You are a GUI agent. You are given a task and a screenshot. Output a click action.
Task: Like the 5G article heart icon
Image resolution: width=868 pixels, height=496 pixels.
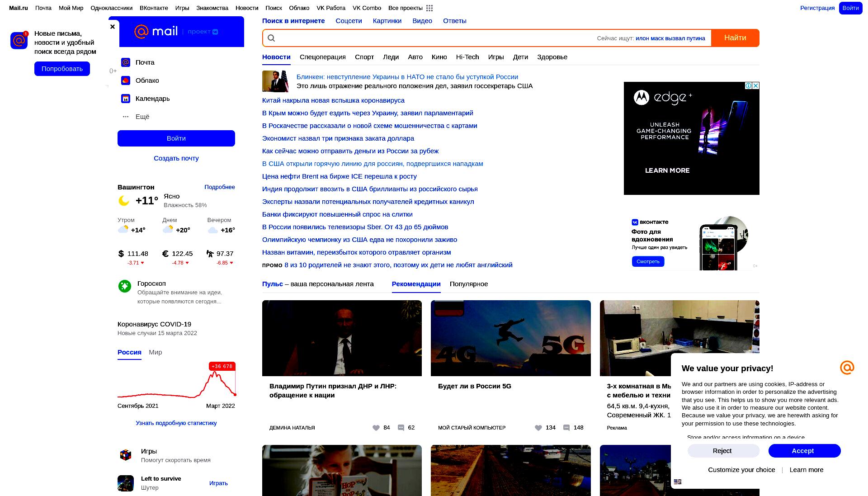tap(538, 428)
